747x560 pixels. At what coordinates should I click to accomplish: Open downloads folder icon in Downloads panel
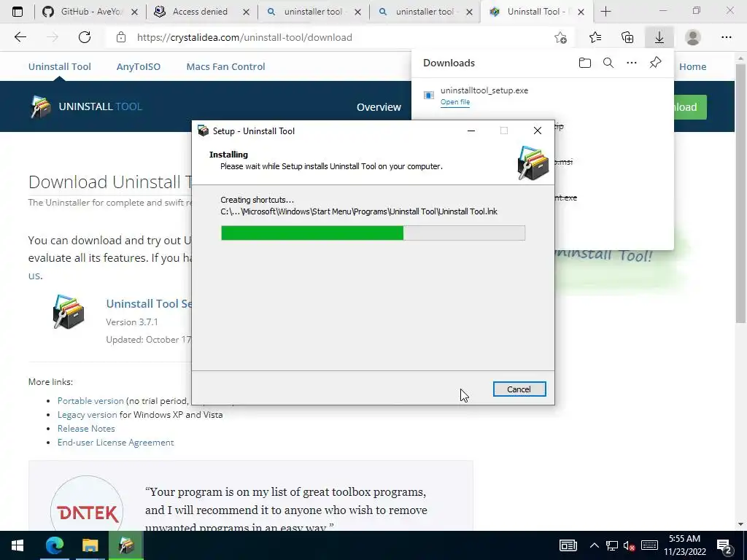584,63
